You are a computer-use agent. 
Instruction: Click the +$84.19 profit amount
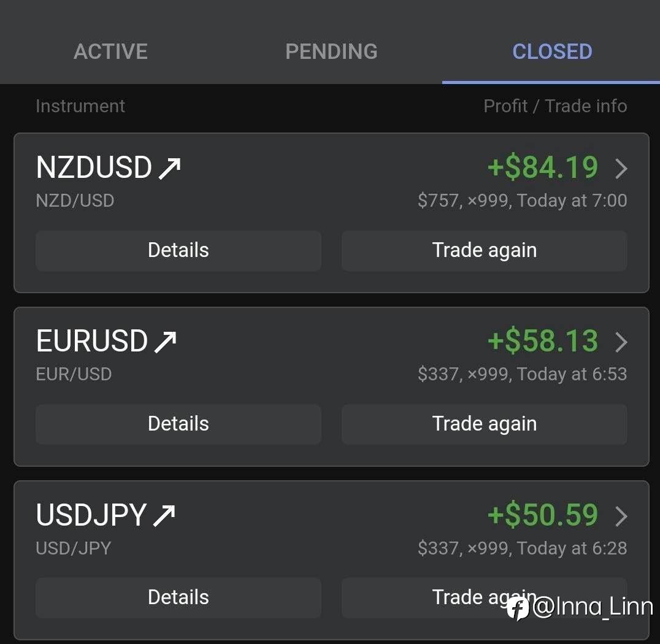[542, 167]
